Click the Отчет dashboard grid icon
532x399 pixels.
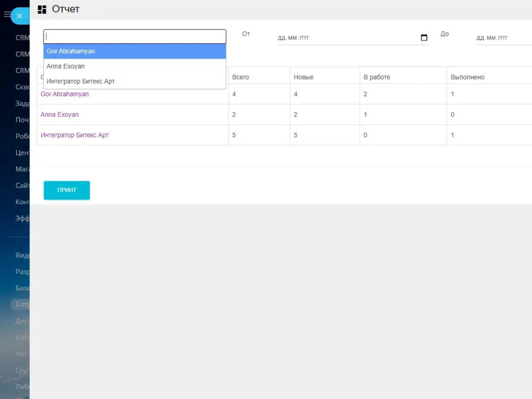(41, 10)
